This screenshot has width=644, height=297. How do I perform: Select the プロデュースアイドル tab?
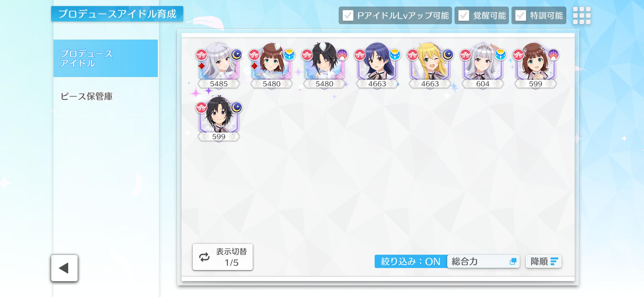pyautogui.click(x=106, y=58)
